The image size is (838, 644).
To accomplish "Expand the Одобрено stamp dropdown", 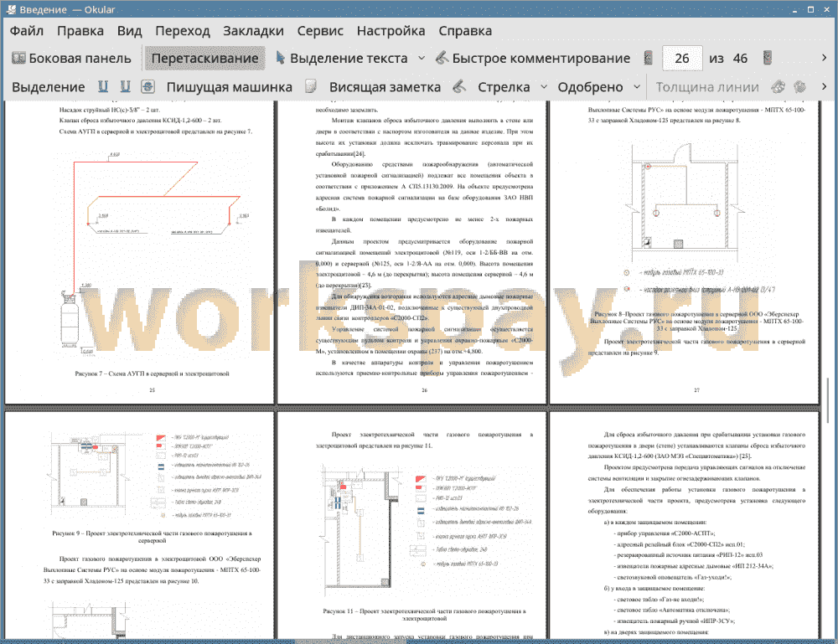I will pyautogui.click(x=637, y=86).
